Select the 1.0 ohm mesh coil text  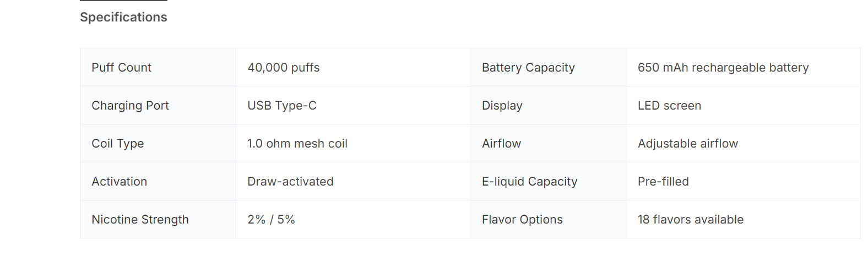click(297, 144)
